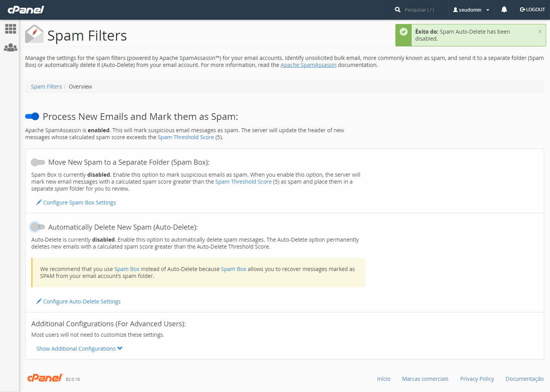
Task: Open Marcas comerciais footer link
Action: pos(425,379)
